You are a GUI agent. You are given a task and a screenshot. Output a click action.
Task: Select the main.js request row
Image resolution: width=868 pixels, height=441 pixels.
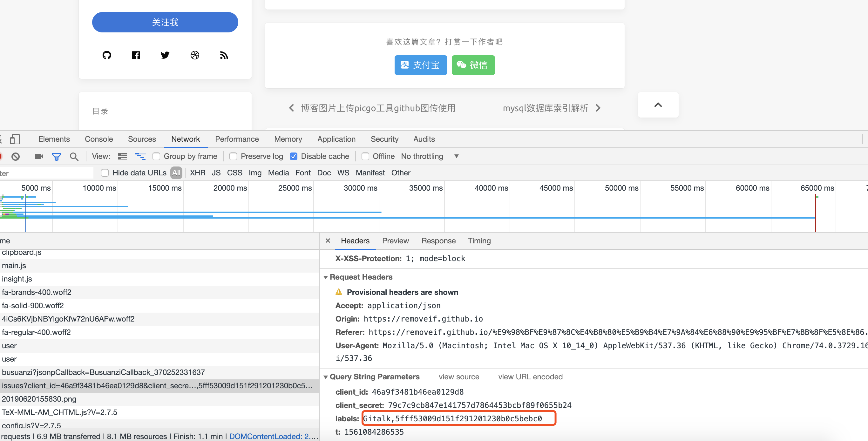tap(14, 266)
